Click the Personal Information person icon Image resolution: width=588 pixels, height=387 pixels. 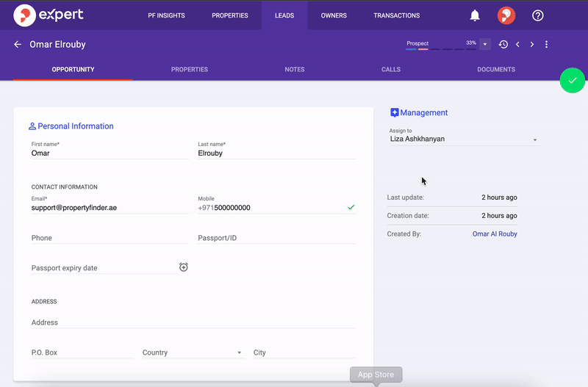click(x=32, y=126)
